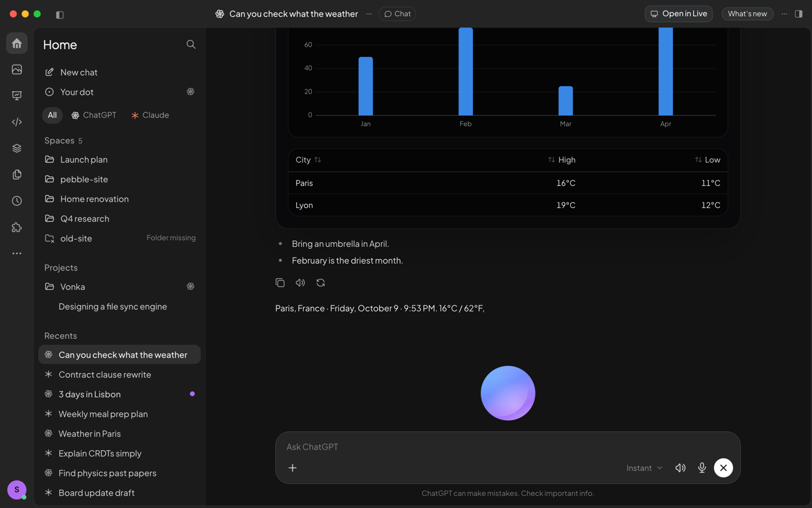Click the Open in Live button
This screenshot has width=812, height=508.
(x=679, y=14)
